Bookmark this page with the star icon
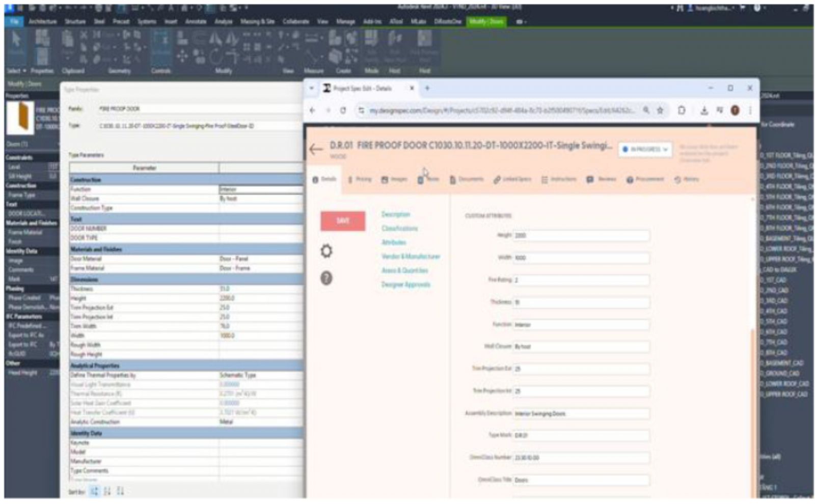The image size is (815, 504). coord(660,110)
